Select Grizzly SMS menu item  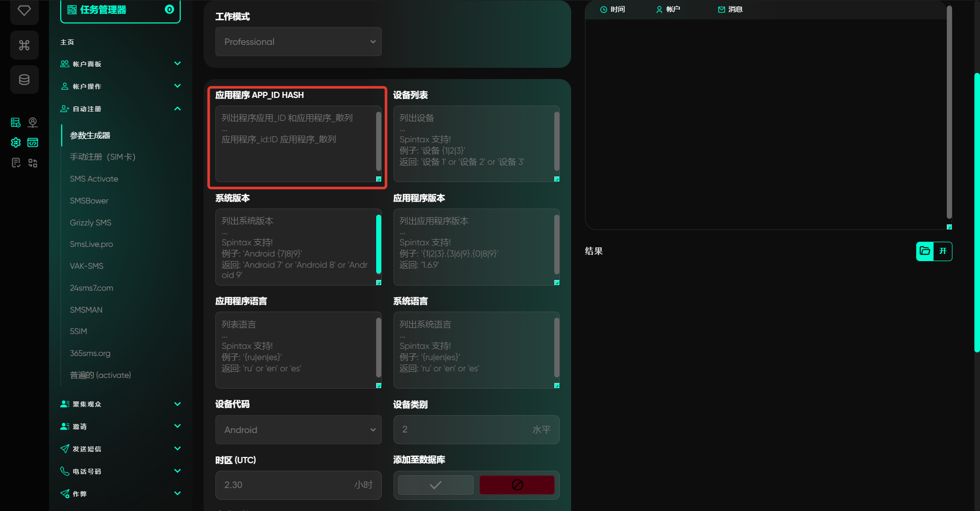point(90,223)
